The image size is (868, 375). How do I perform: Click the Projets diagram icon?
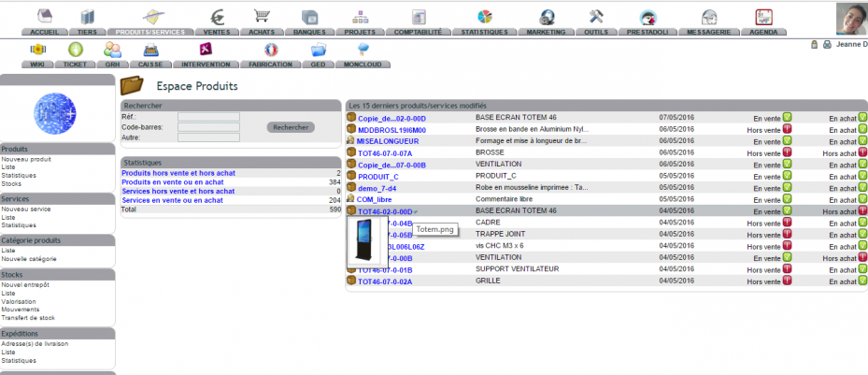tap(361, 17)
